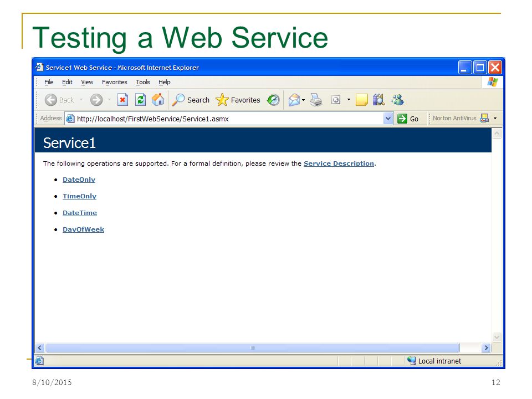Screen dimensions: 532x399
Task: Open the DateTime operation link
Action: coord(80,213)
